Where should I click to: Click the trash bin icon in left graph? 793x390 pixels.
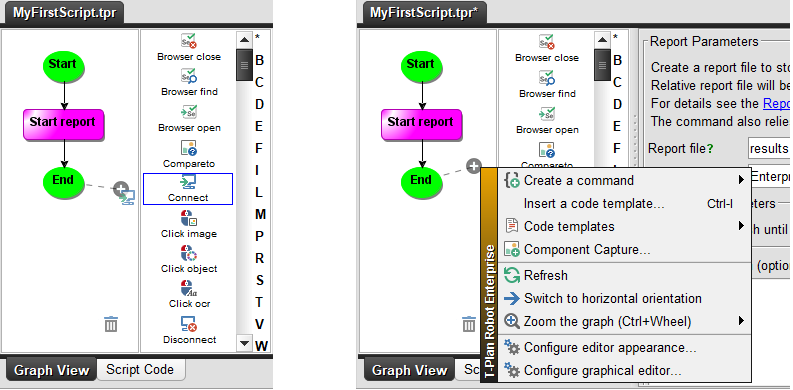pyautogui.click(x=111, y=324)
